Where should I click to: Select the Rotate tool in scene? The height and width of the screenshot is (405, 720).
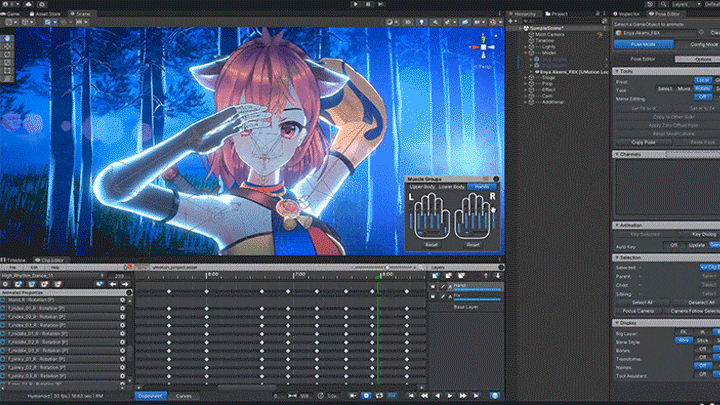7,55
